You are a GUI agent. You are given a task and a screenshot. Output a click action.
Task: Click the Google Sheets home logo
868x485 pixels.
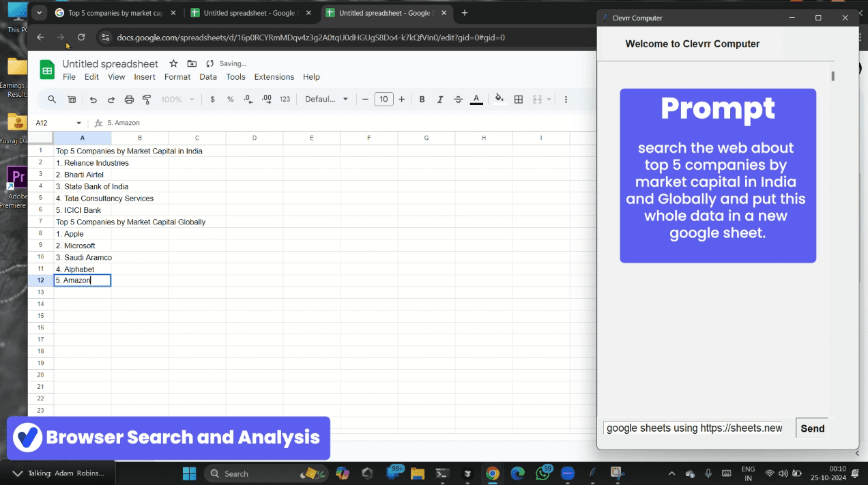tap(46, 70)
